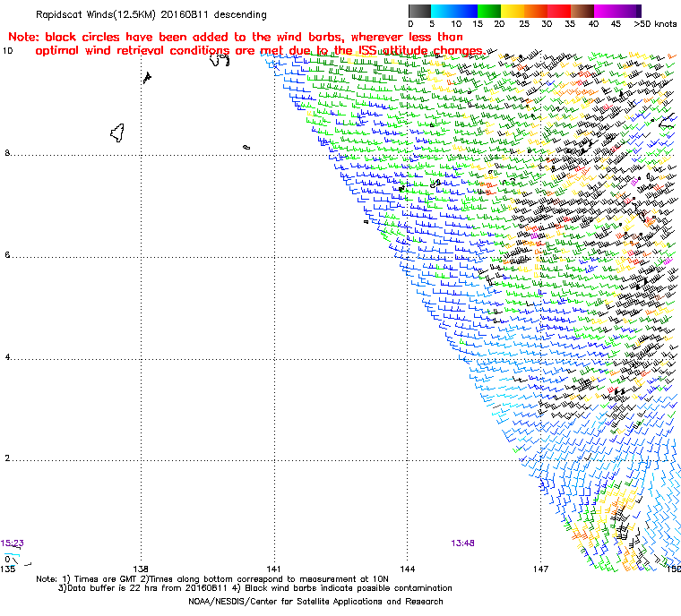Click the latitude label '6'
This screenshot has width=681, height=616.
7,255
